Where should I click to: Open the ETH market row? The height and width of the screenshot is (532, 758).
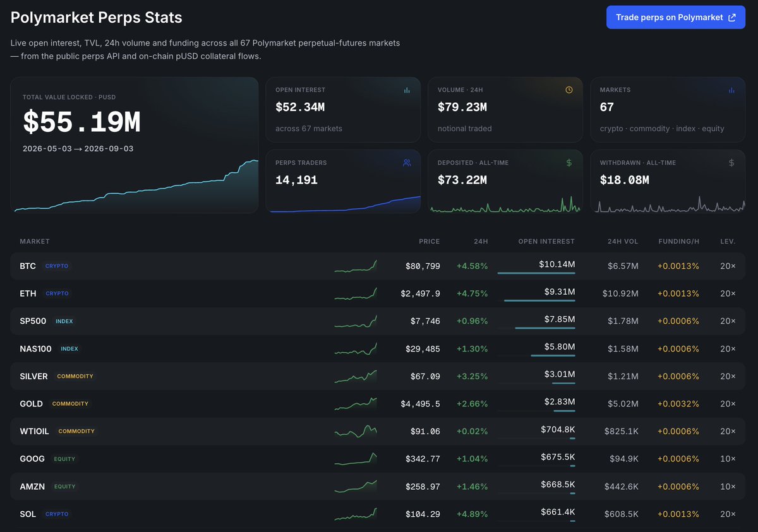coord(378,293)
